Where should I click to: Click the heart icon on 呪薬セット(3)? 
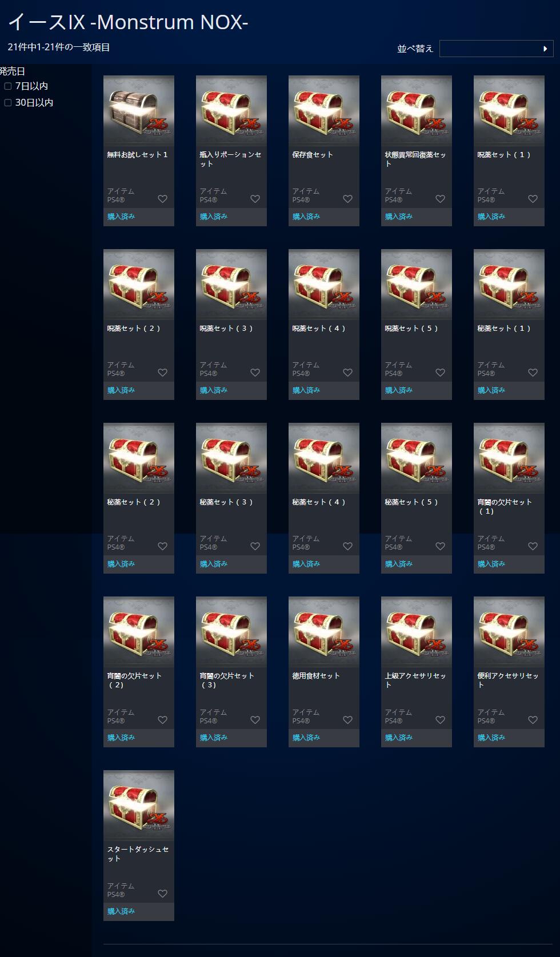click(255, 373)
